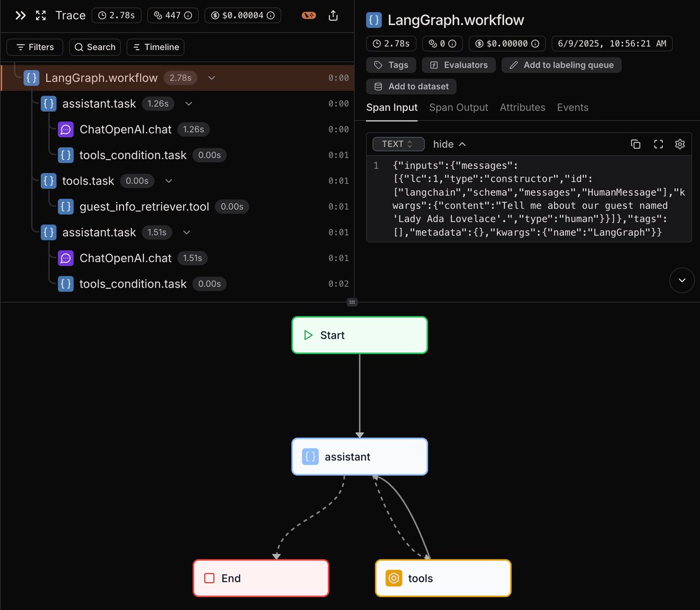Open span input settings gear icon

(x=680, y=144)
